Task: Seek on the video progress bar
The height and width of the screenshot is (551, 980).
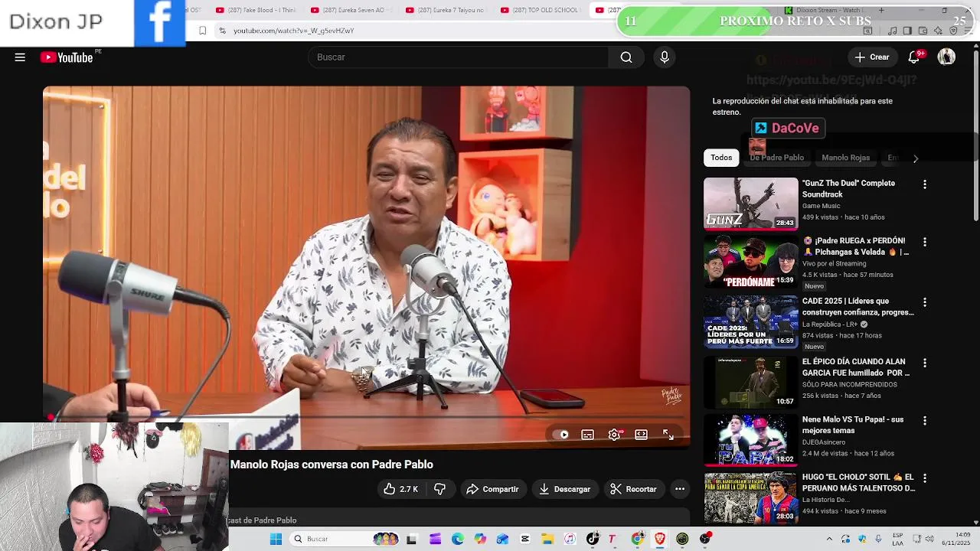Action: 366,418
